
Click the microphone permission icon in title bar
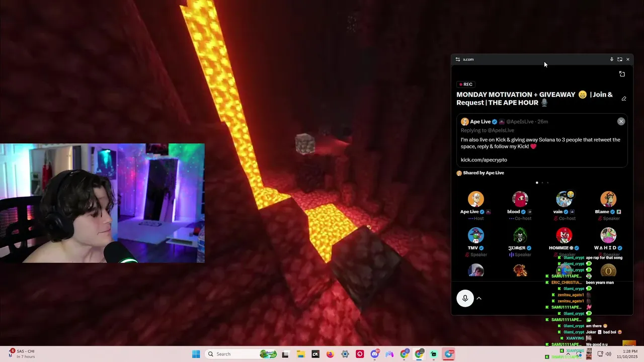pyautogui.click(x=612, y=59)
